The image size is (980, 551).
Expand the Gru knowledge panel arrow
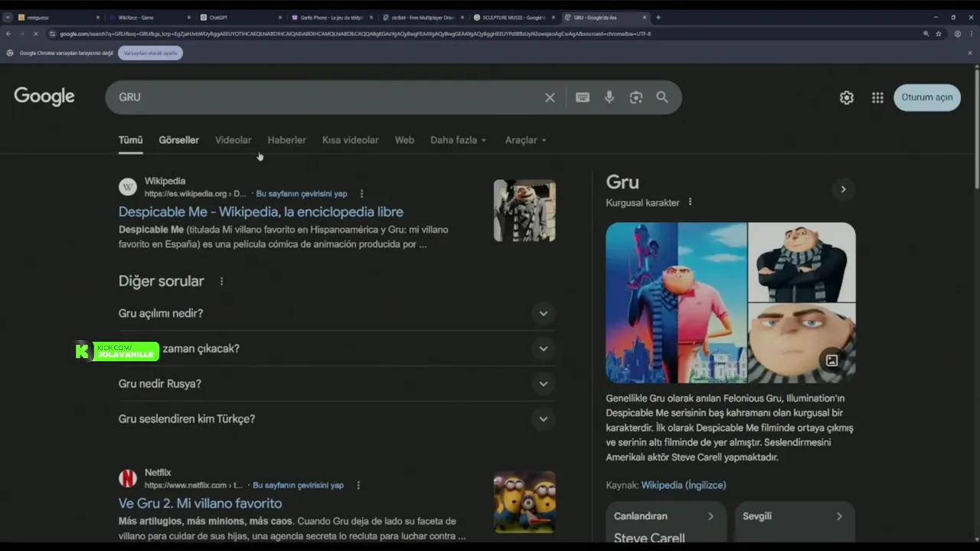(843, 189)
